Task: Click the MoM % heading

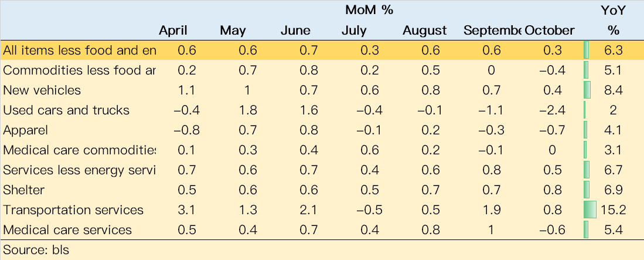Action: [x=369, y=11]
